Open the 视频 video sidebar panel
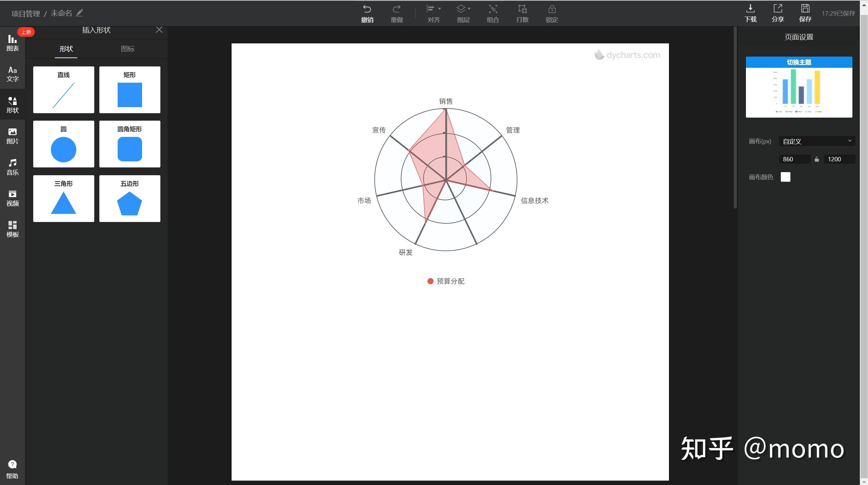Viewport: 868px width, 485px height. pyautogui.click(x=13, y=198)
